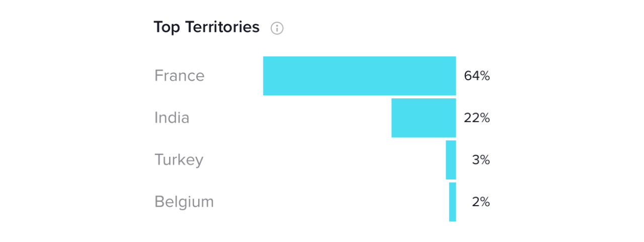Open the Top Territories help tooltip icon

tap(277, 28)
